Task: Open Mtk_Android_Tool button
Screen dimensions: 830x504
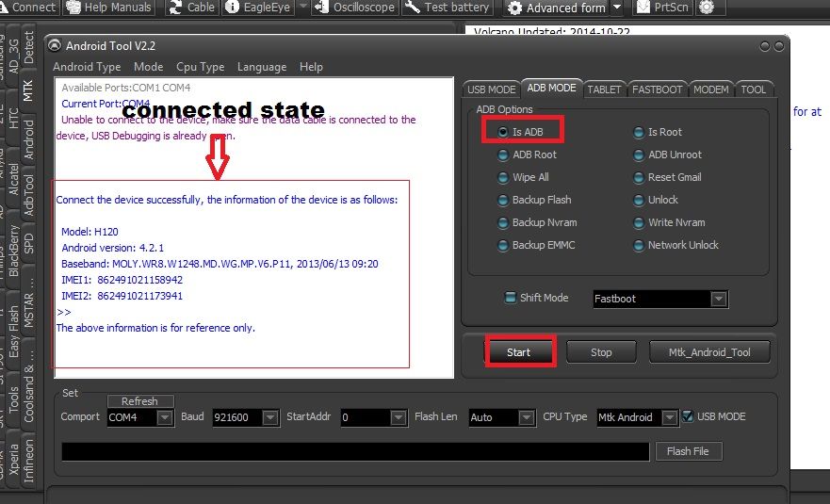Action: tap(709, 352)
